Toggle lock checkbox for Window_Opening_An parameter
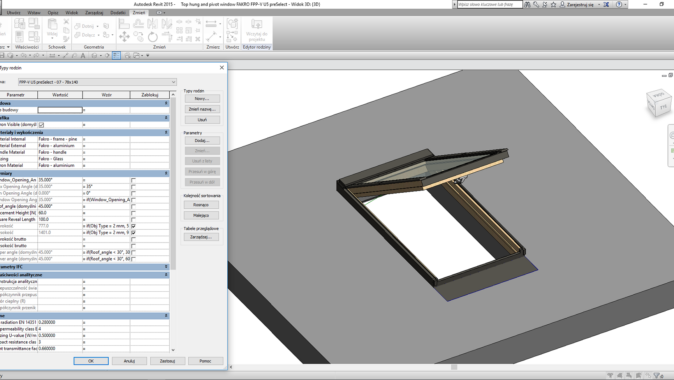The width and height of the screenshot is (674, 380). pyautogui.click(x=133, y=180)
